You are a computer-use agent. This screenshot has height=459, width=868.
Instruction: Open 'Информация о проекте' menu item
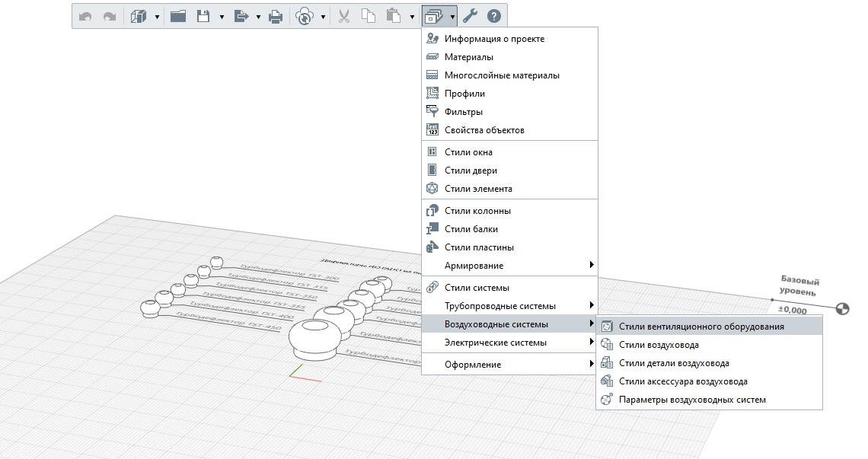pos(510,39)
